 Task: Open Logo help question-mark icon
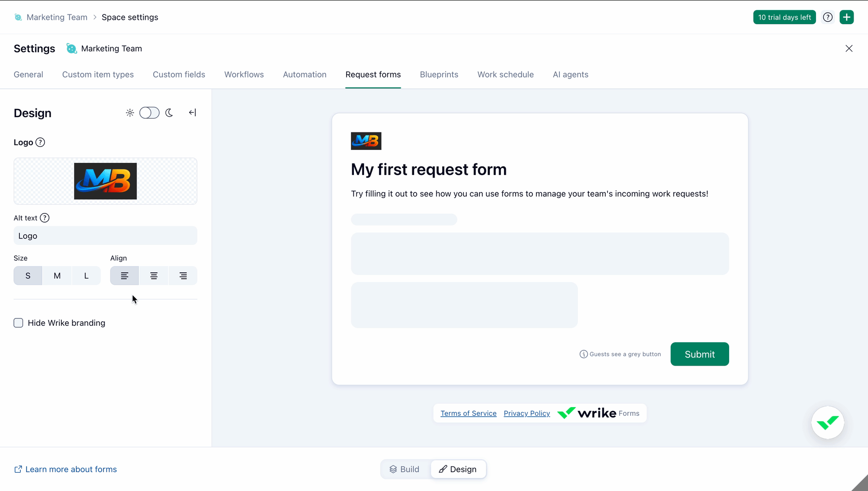coord(41,142)
